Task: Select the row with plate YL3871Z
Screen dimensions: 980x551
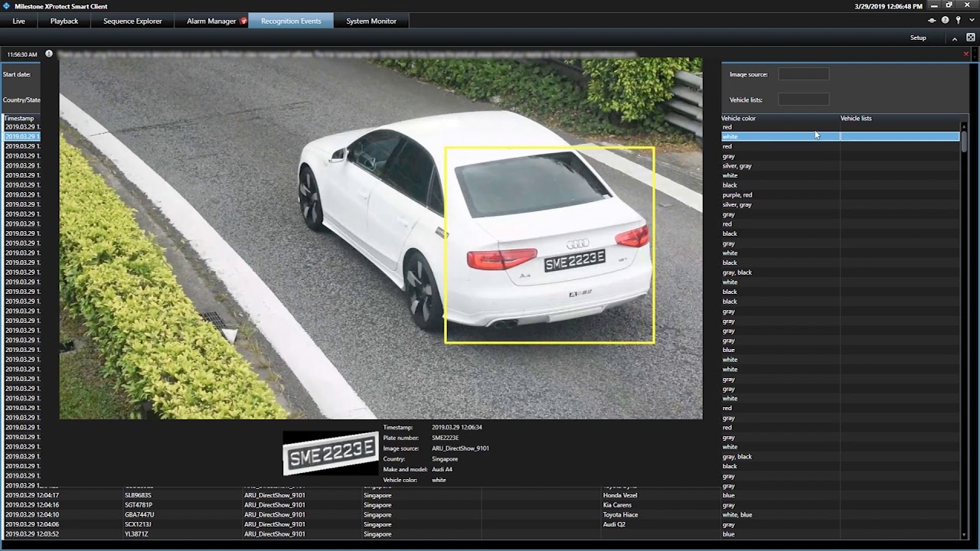Action: click(x=482, y=534)
